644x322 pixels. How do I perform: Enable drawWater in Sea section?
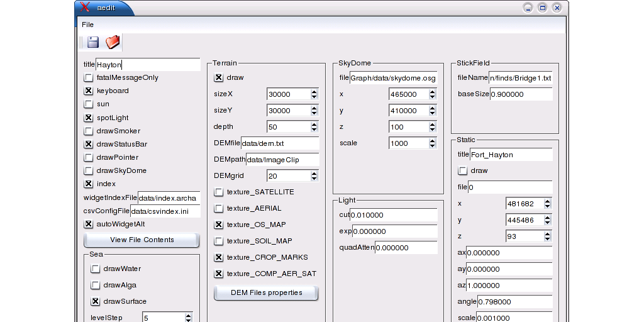coord(96,269)
